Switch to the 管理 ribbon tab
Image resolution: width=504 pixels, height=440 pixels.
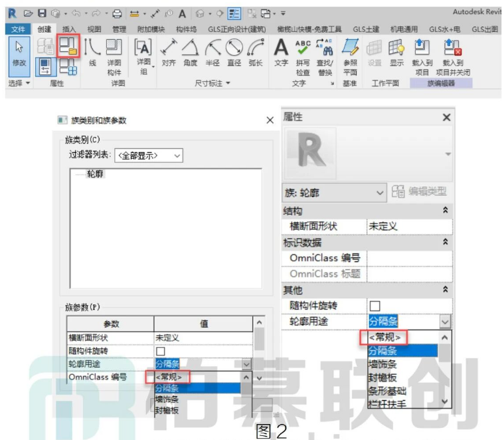[119, 29]
